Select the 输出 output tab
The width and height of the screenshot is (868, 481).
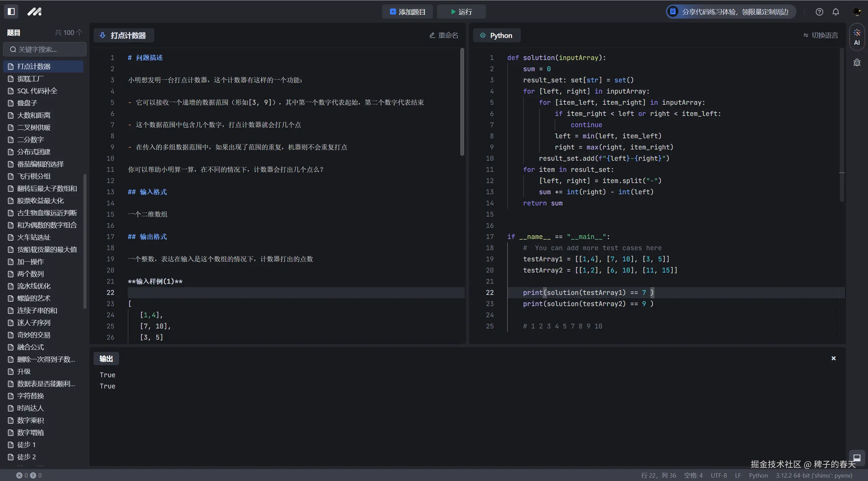click(106, 359)
